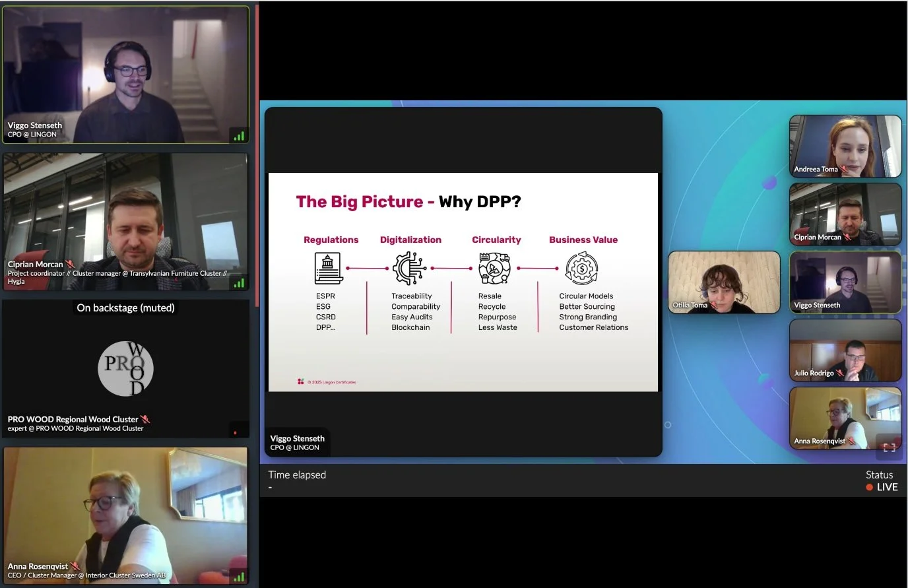Click the muted mic icon on the Ciprian Morcan stage tile
The height and width of the screenshot is (588, 908).
click(847, 237)
